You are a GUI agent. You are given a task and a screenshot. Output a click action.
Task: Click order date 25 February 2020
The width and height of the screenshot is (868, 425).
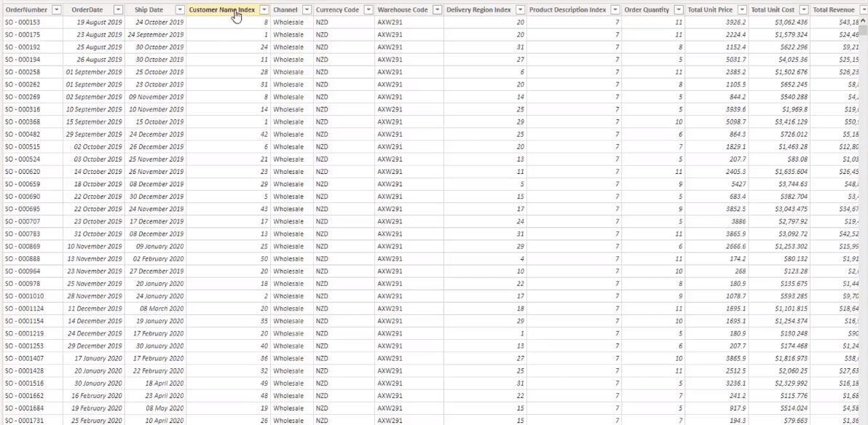click(93, 420)
